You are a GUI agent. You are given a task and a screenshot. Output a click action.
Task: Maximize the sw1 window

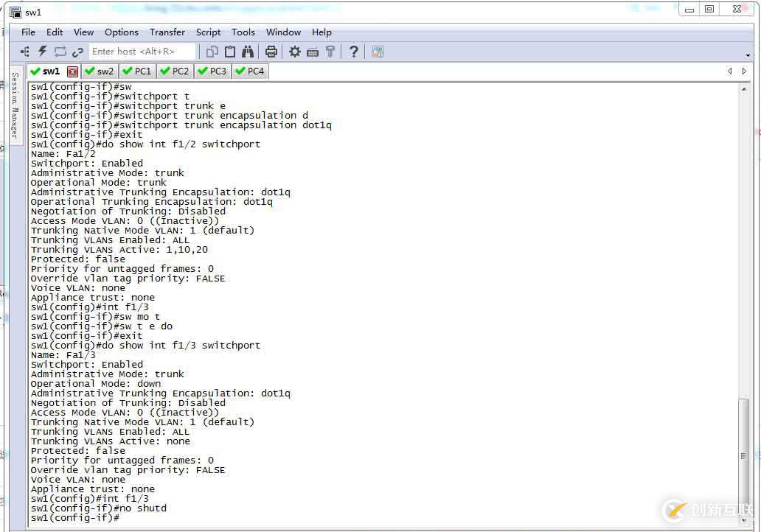(x=709, y=10)
